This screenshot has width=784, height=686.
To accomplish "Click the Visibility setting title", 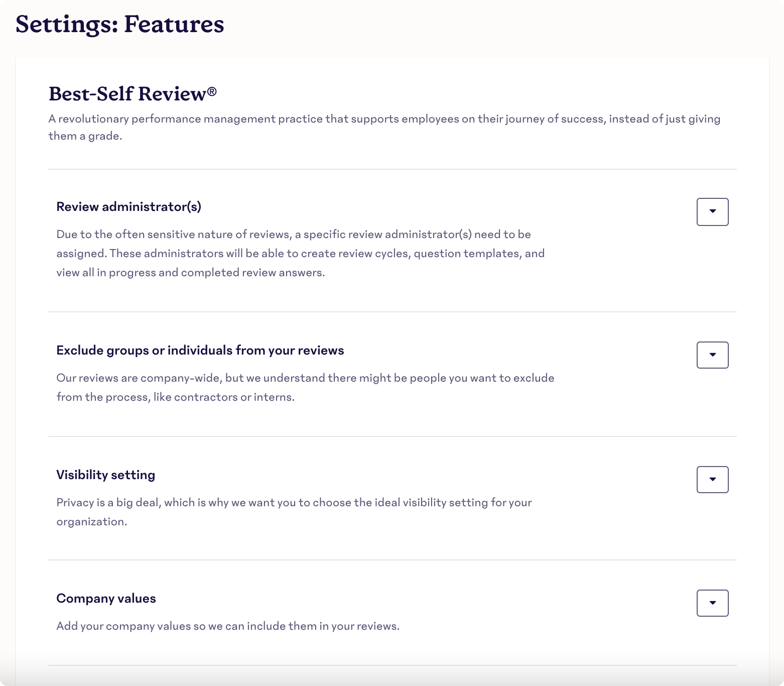I will tap(105, 475).
